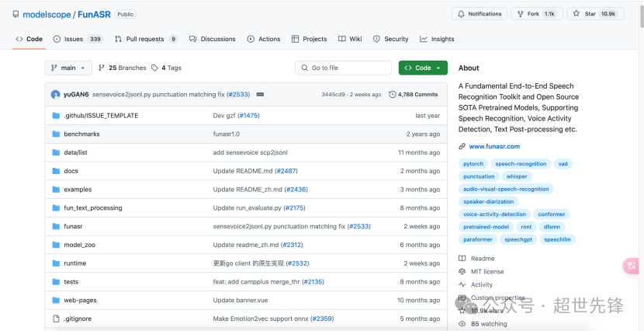The image size is (644, 331).
Task: Click the .gitignore file icon
Action: tap(56, 319)
